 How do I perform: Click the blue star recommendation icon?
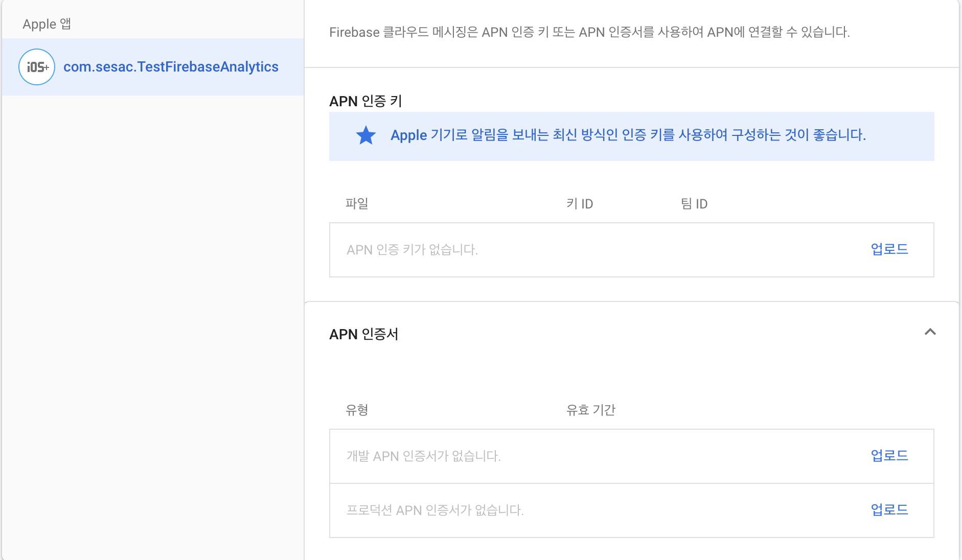tap(366, 135)
